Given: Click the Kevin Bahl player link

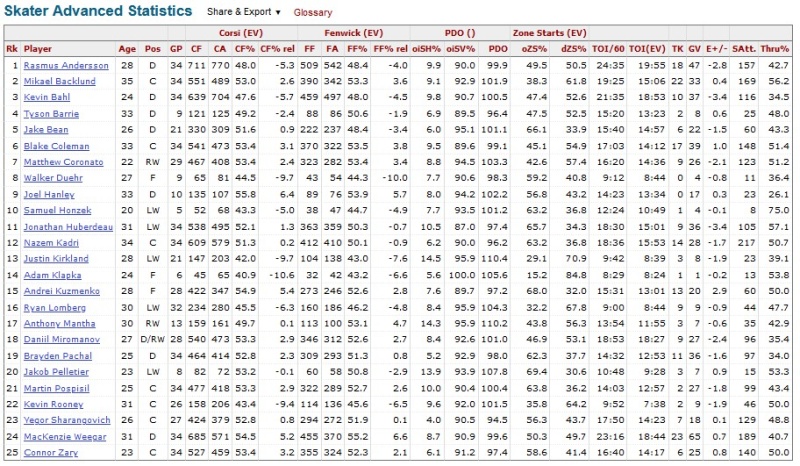Looking at the screenshot, I should point(46,97).
